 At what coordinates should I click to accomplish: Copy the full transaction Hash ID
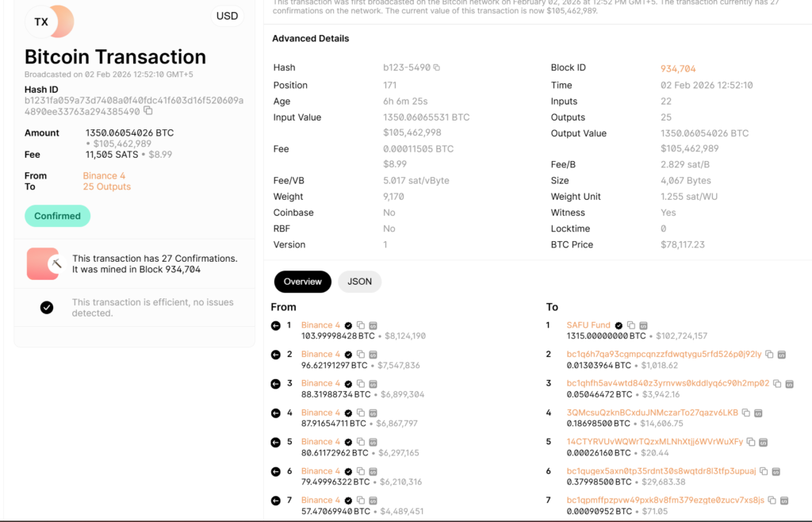pos(148,112)
